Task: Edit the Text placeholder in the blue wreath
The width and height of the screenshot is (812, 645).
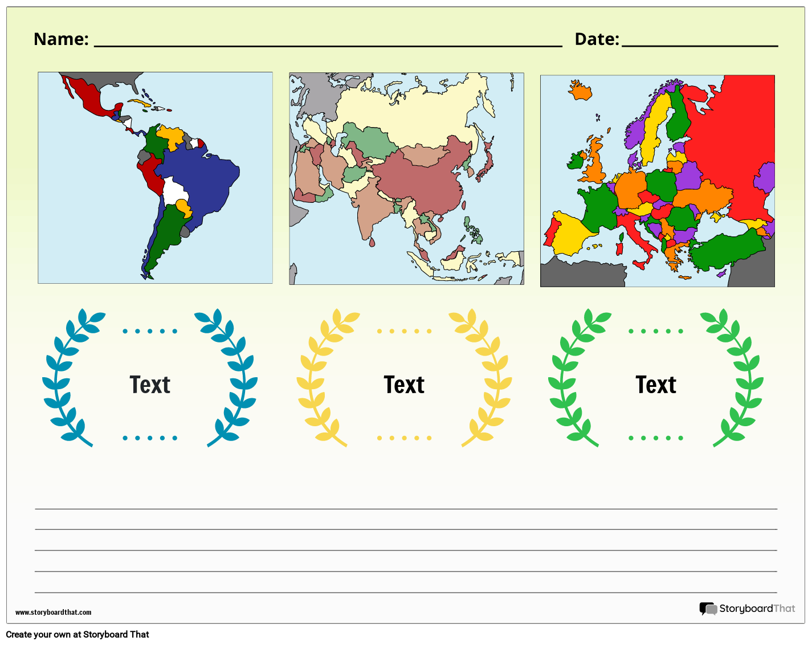Action: click(x=150, y=385)
